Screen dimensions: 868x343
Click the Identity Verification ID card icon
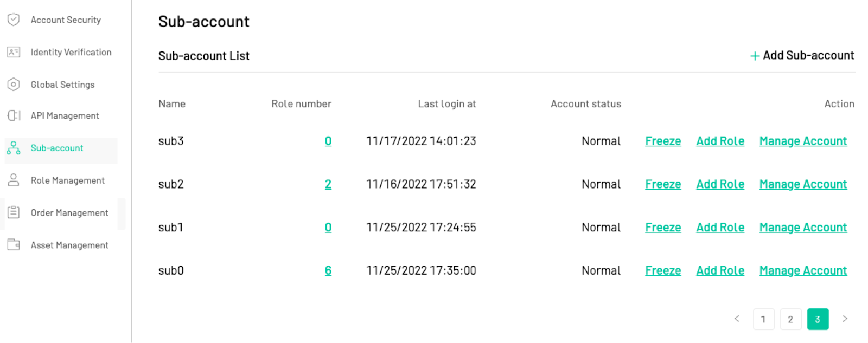pos(14,52)
